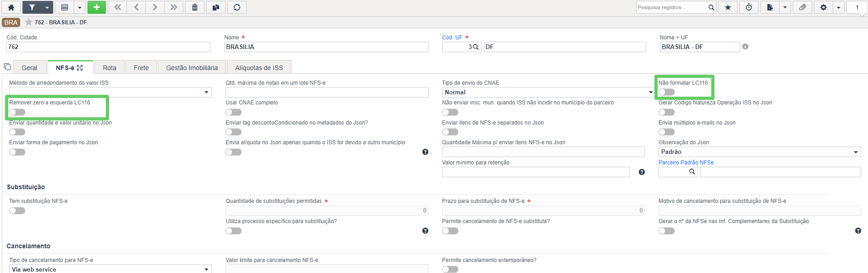Toggle Remover zero a esquerda LC116
868x273 pixels.
[17, 112]
